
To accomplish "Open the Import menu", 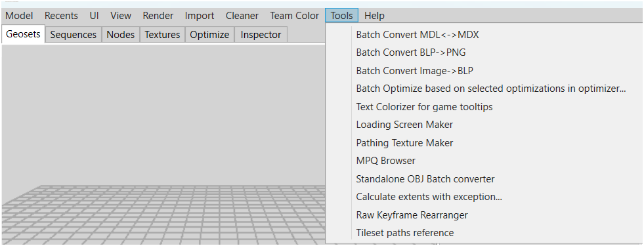I will (x=200, y=16).
